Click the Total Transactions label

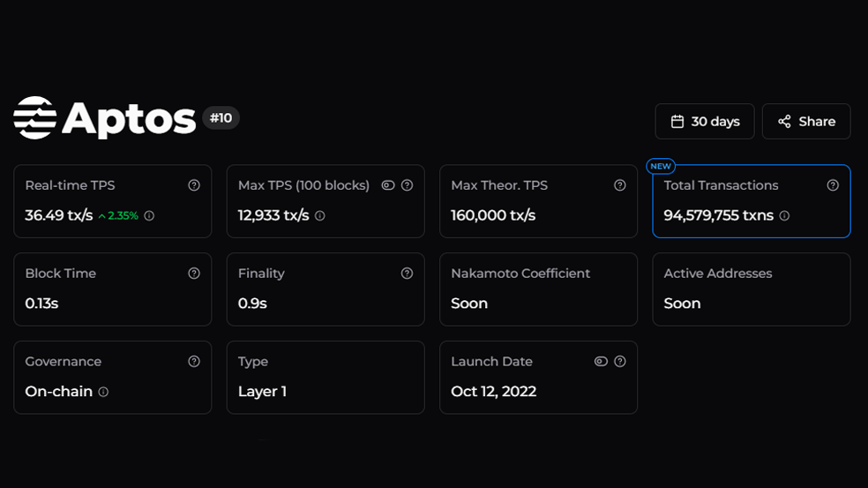click(721, 185)
